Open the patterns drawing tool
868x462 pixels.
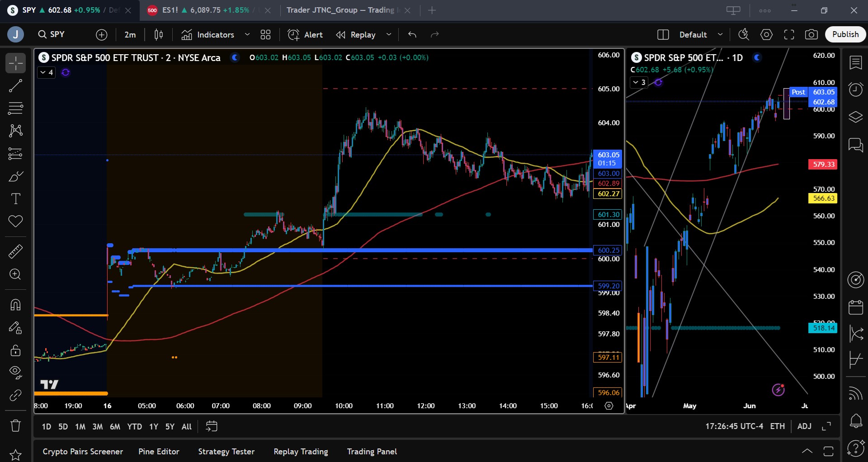[15, 131]
